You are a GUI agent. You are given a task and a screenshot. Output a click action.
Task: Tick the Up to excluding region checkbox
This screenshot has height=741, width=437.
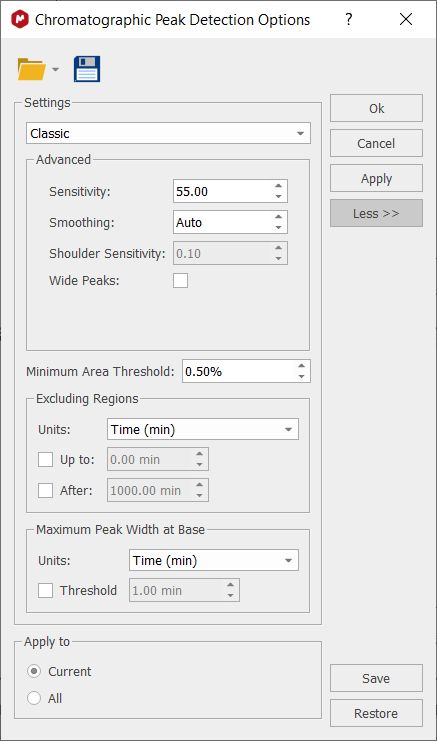tap(45, 459)
